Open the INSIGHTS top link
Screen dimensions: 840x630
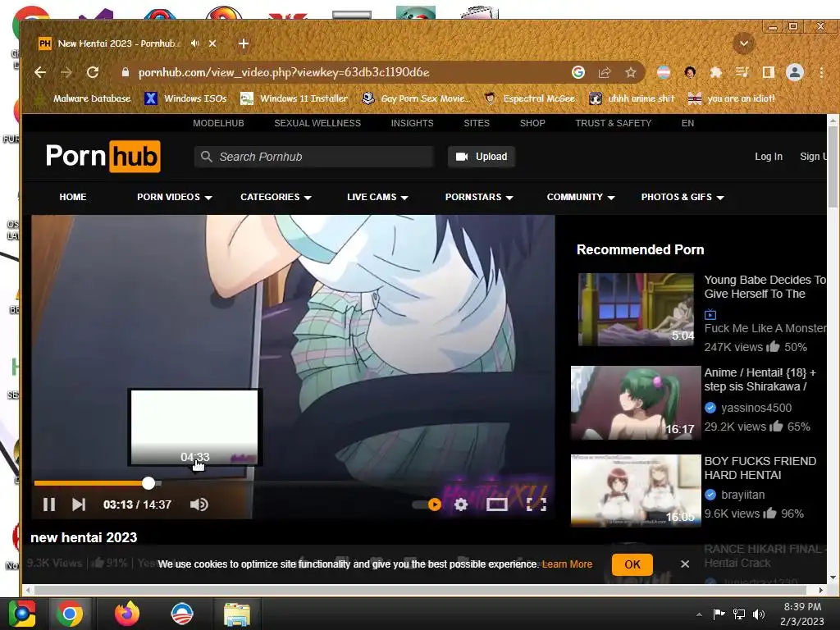click(412, 123)
